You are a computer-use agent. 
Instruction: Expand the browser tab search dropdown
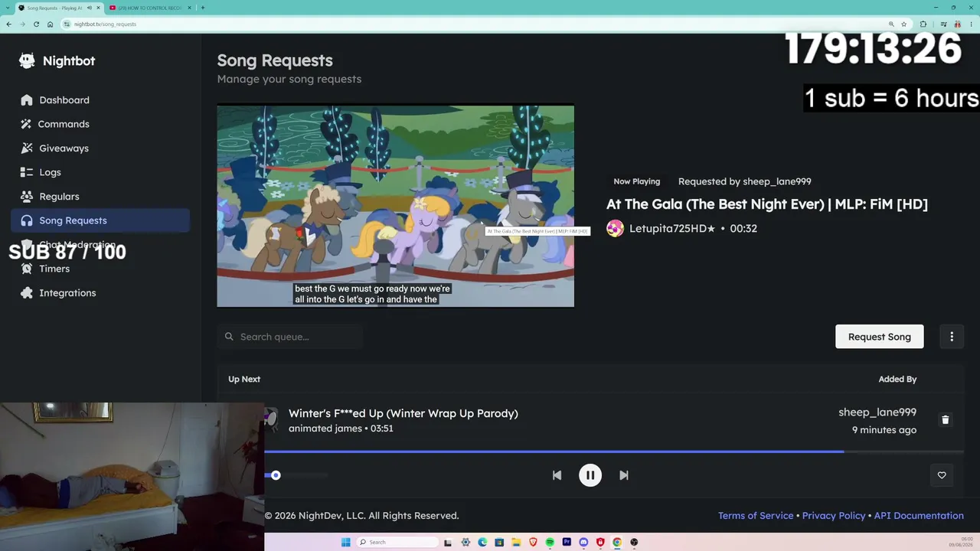click(x=7, y=8)
